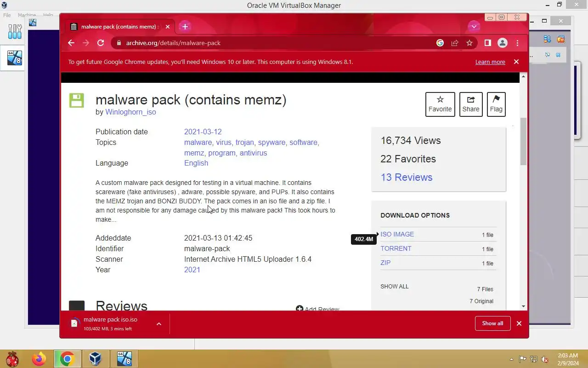
Task: Open the spyware topic link
Action: pos(271,143)
